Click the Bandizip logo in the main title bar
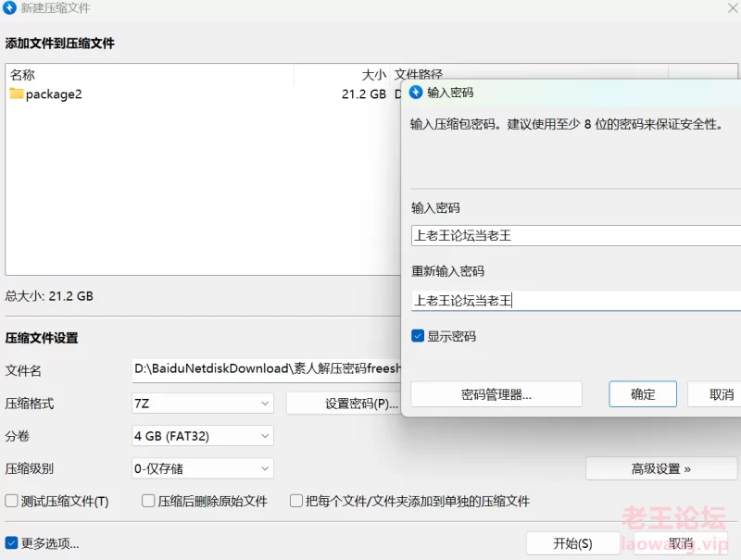741x560 pixels. click(9, 8)
